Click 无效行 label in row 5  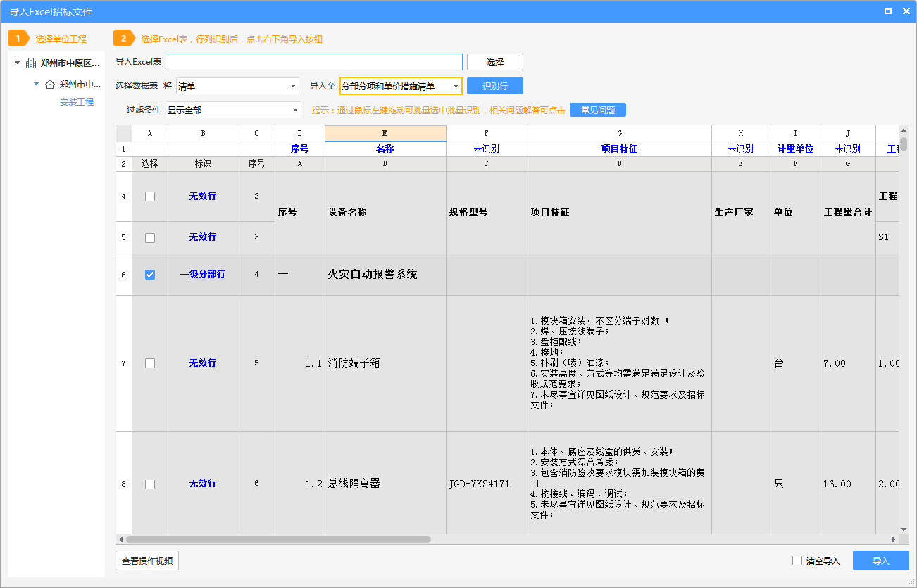pyautogui.click(x=203, y=237)
